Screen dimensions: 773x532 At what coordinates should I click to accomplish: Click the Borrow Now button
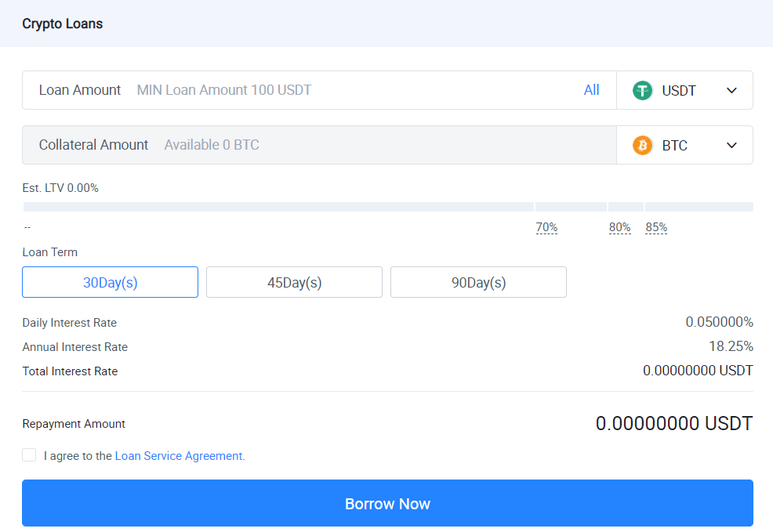pyautogui.click(x=387, y=504)
